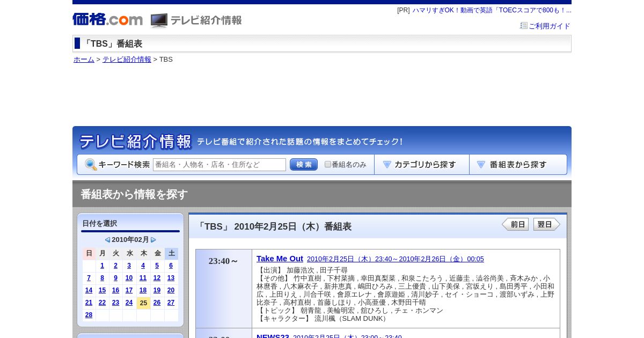Click the 日 Sunday column header
The image size is (644, 338).
click(x=89, y=253)
